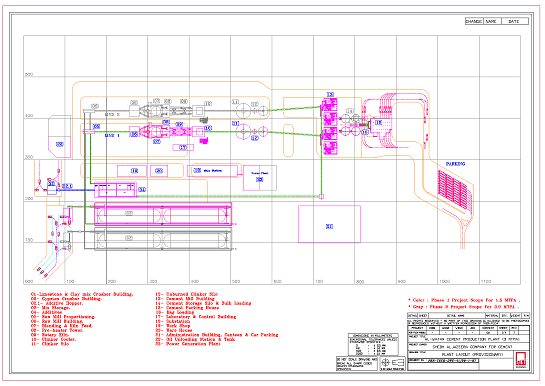
Task: Select the pink polygon building at far left
Action: (x=59, y=137)
